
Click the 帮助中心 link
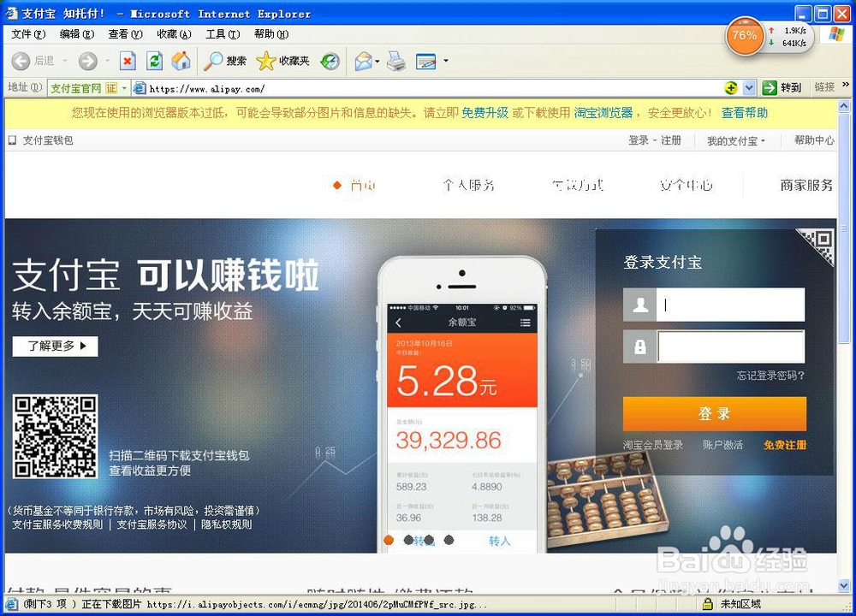coord(814,140)
